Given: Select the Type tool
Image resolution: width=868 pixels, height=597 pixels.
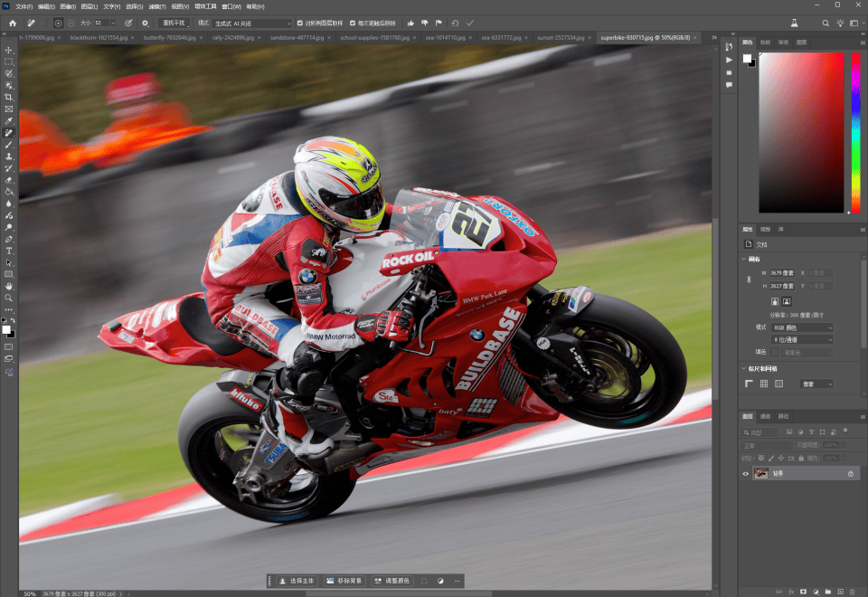Looking at the screenshot, I should (9, 251).
